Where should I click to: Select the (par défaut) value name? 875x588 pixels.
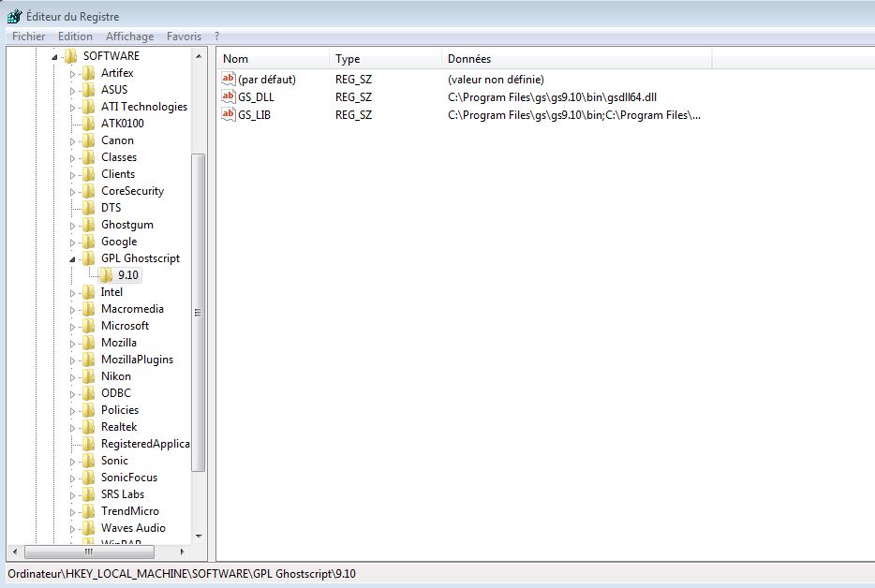pos(267,80)
